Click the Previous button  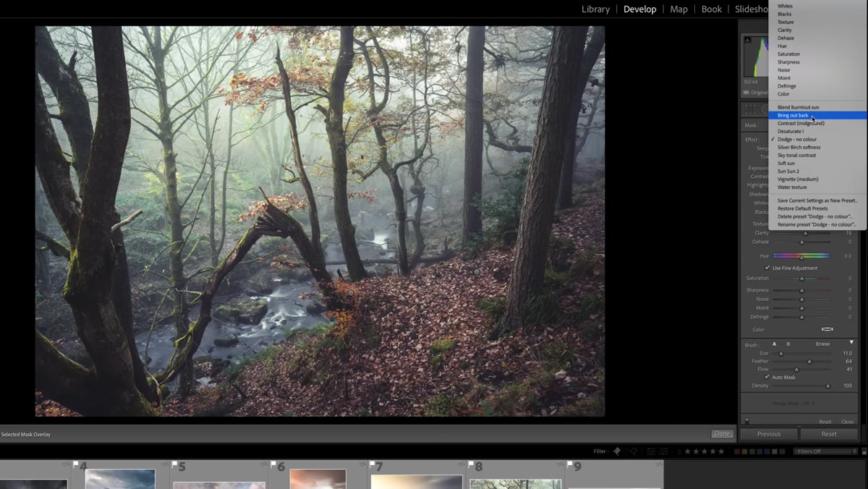coord(769,434)
